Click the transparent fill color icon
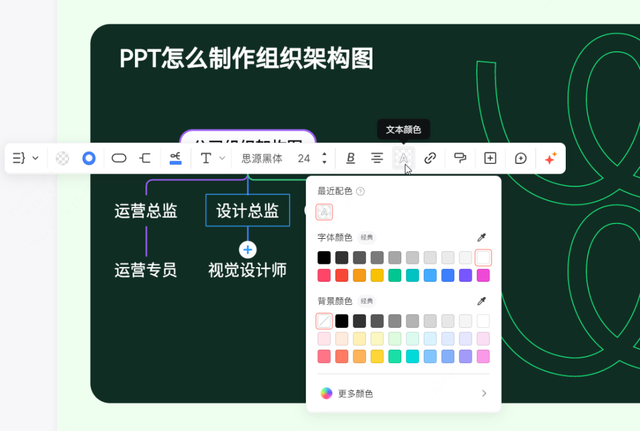This screenshot has width=640, height=431. pos(62,158)
